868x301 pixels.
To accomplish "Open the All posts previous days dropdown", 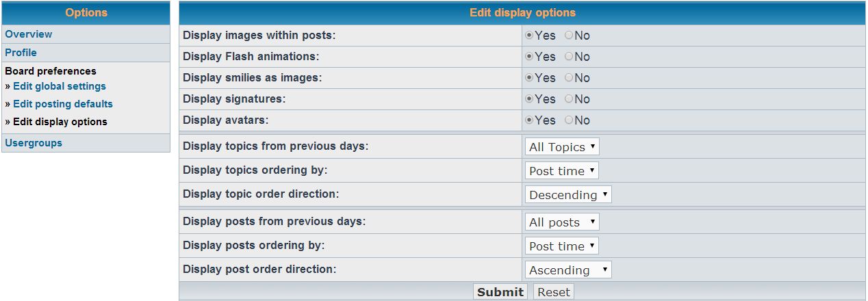I will (562, 222).
